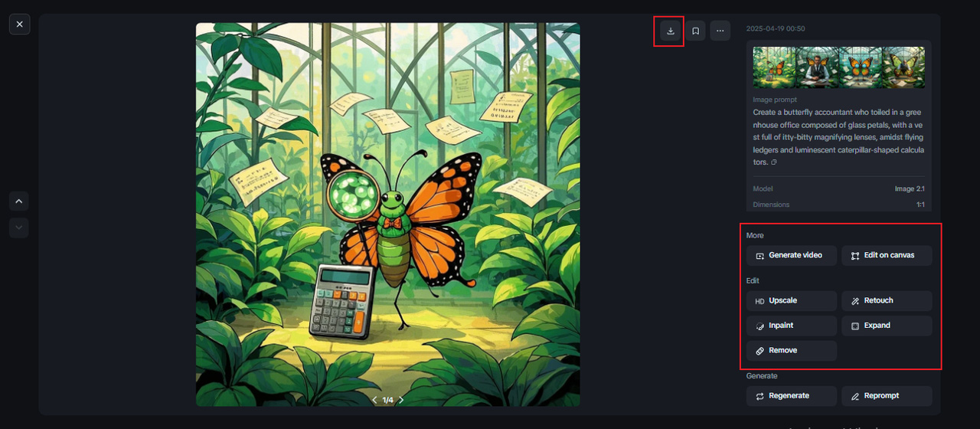
Task: Click Generate video button
Action: point(792,255)
